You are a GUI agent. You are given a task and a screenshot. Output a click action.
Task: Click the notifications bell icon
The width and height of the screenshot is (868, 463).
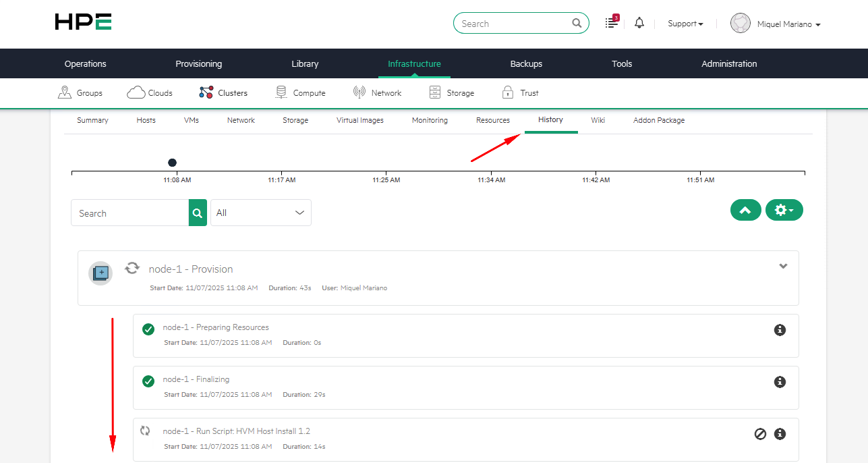click(x=639, y=22)
